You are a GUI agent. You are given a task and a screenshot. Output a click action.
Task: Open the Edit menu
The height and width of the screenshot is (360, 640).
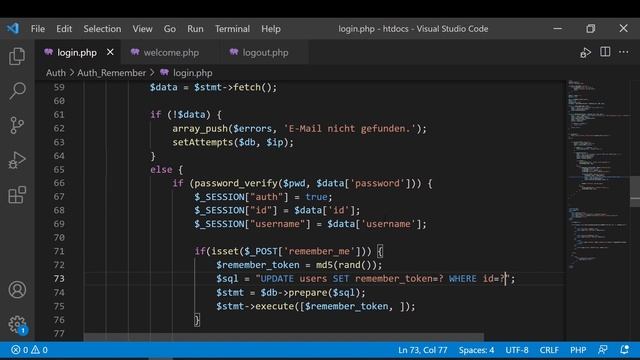coord(64,29)
